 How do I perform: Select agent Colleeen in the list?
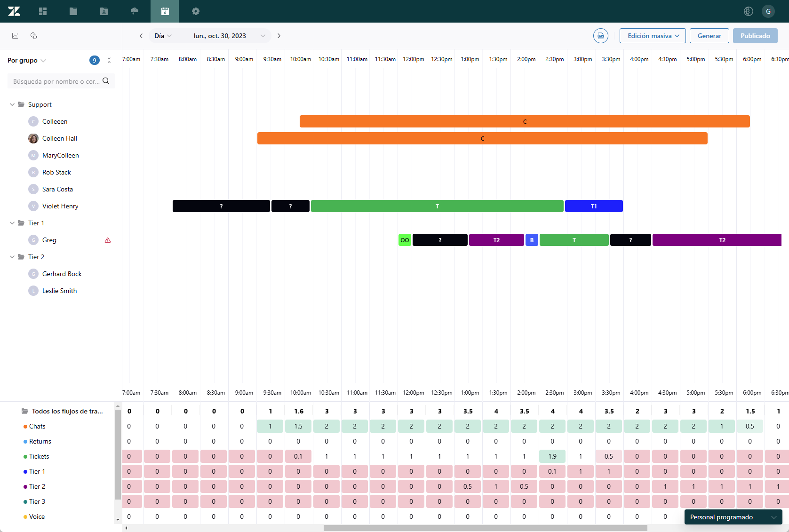click(x=55, y=121)
